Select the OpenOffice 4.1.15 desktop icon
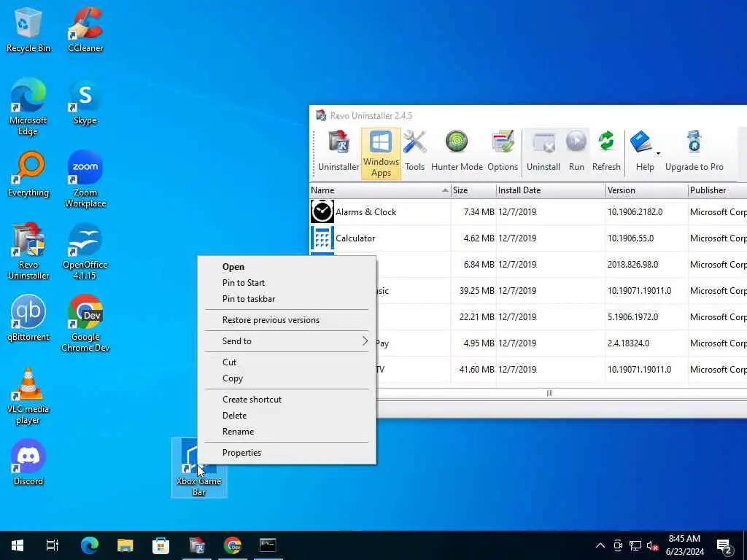 (x=85, y=252)
